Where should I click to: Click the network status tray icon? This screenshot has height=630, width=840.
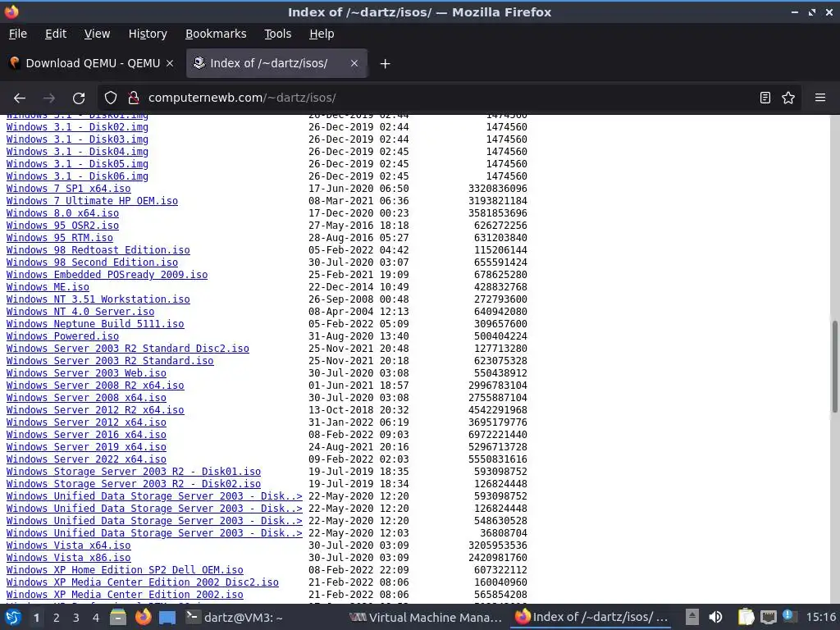pos(768,617)
